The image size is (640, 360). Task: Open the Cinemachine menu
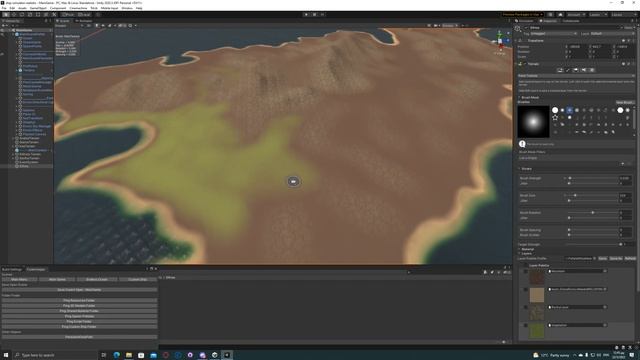78,8
